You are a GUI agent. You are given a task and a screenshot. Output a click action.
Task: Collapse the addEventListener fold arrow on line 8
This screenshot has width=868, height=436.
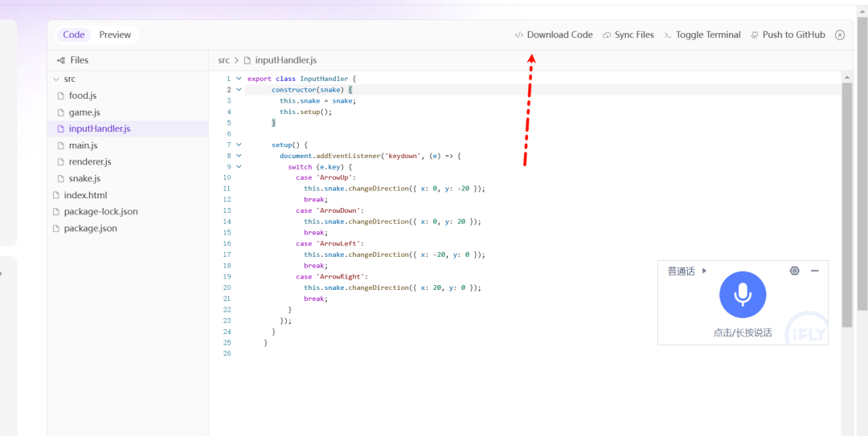[239, 156]
